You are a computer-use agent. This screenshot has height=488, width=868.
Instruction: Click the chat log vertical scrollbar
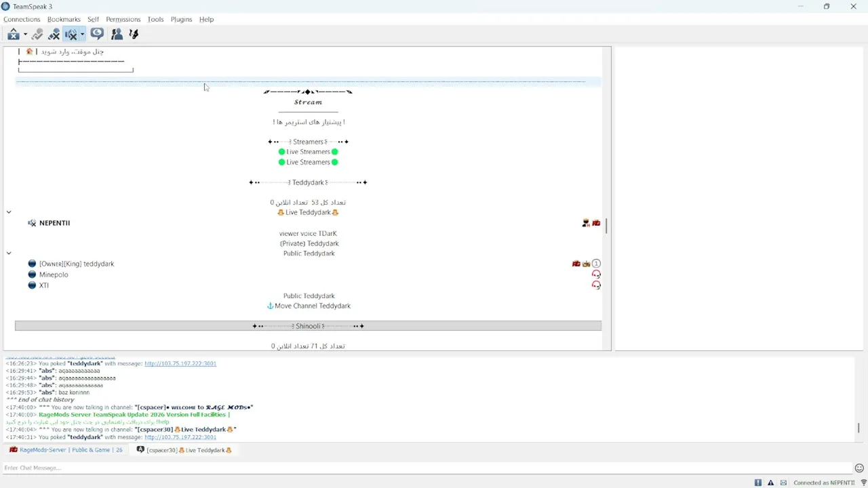tap(858, 428)
